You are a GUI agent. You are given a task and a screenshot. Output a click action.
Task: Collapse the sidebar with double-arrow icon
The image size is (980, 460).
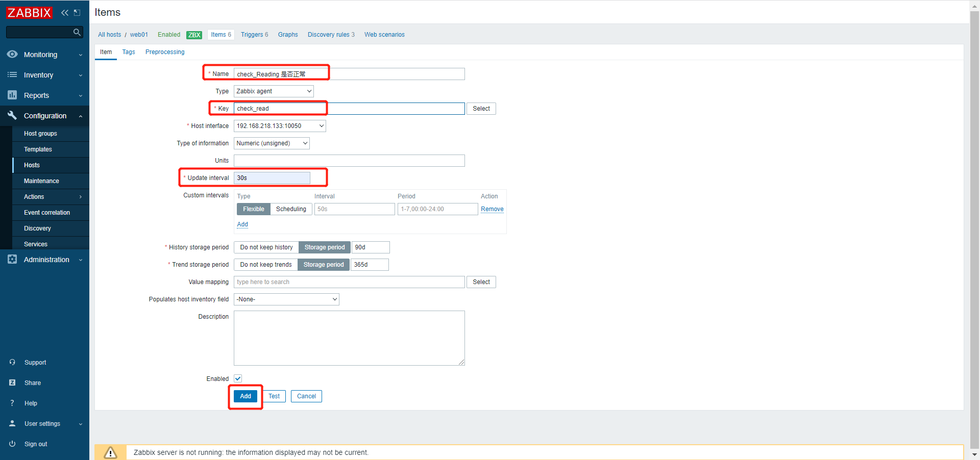(65, 13)
